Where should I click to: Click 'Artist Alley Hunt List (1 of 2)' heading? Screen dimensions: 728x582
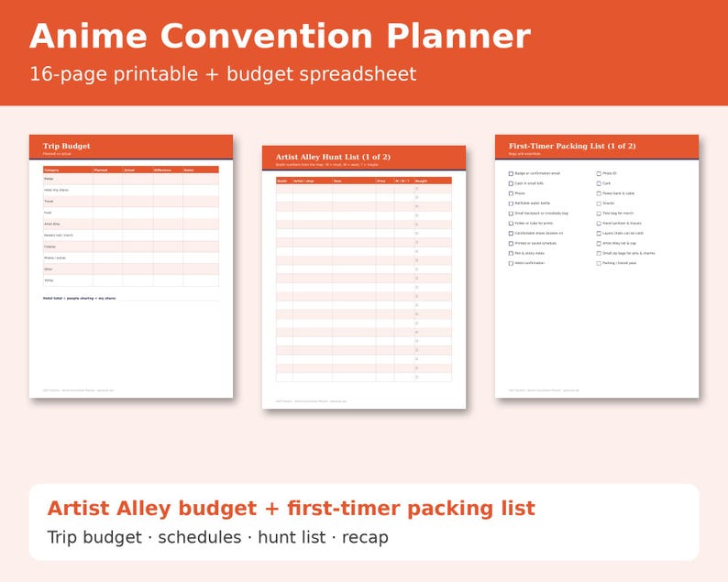[333, 157]
